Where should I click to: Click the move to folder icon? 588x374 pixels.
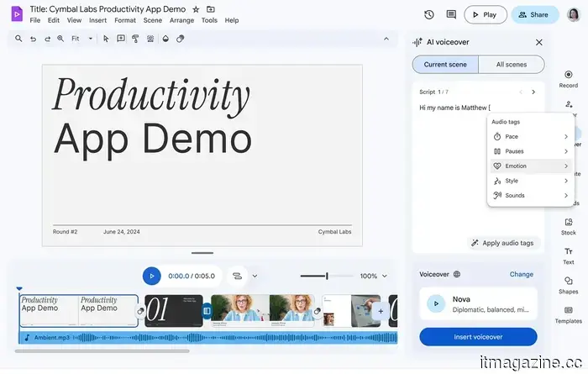(x=211, y=9)
